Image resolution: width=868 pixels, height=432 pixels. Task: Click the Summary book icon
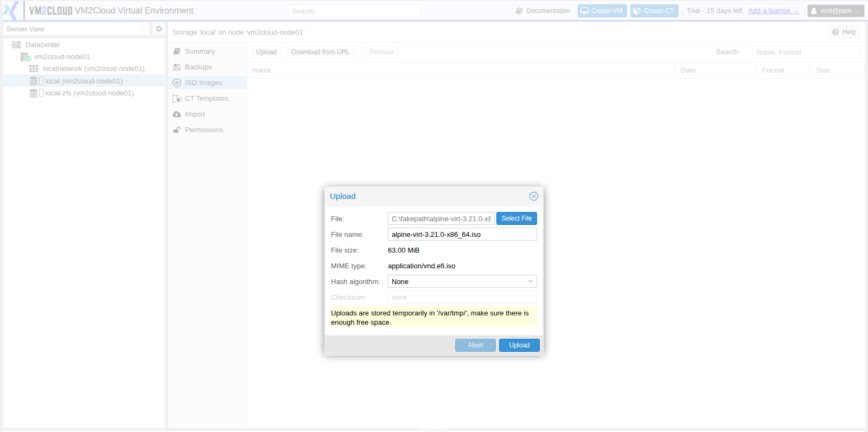[x=177, y=51]
